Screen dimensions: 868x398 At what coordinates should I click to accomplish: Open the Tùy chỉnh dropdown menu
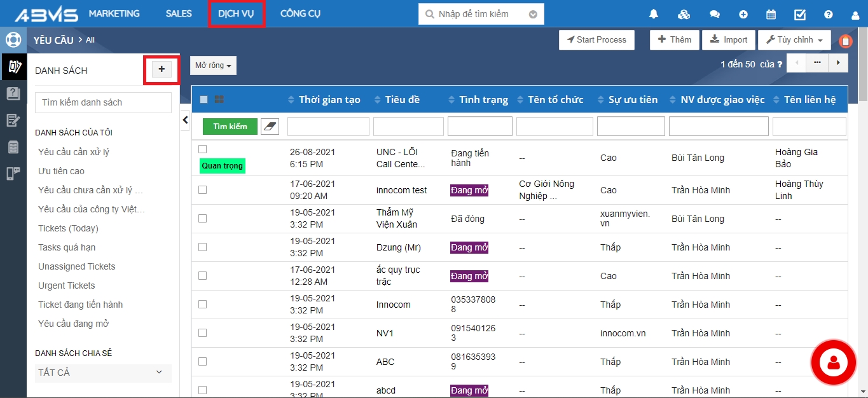coord(794,40)
